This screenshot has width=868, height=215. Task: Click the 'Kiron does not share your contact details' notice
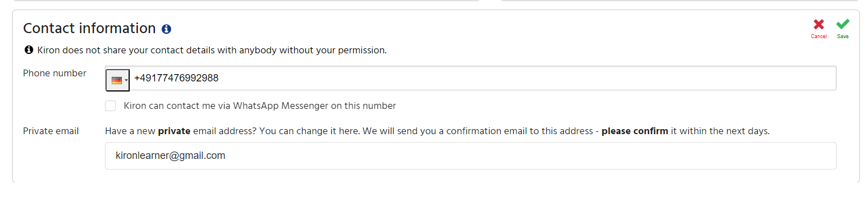[x=212, y=50]
